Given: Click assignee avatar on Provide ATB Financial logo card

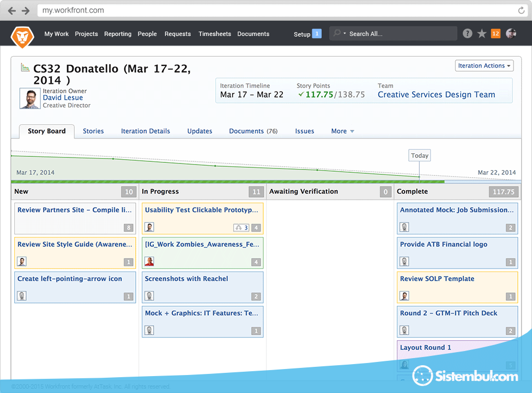Looking at the screenshot, I should click(404, 261).
